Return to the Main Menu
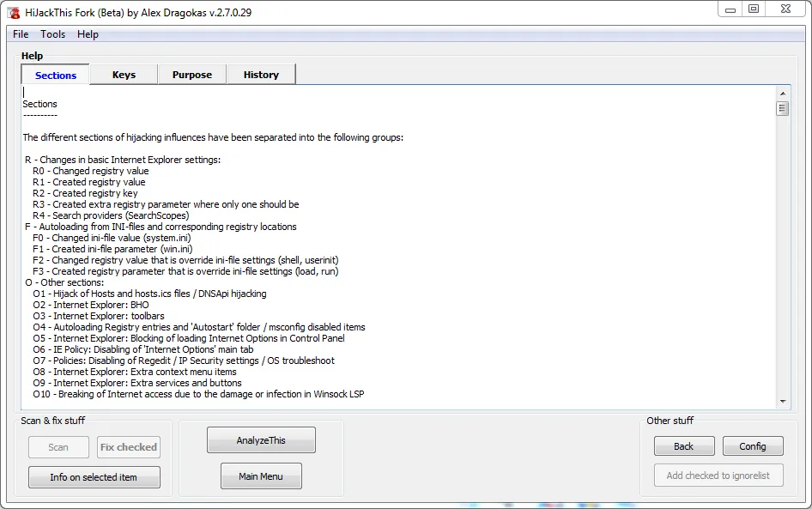Viewport: 812px width, 509px height. [x=261, y=476]
